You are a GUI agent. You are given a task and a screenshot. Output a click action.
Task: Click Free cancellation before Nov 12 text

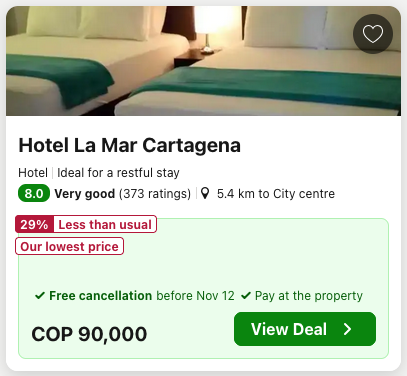(142, 296)
